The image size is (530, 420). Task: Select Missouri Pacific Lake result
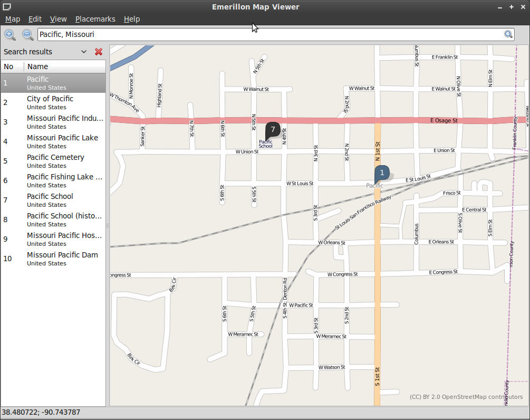(x=62, y=141)
